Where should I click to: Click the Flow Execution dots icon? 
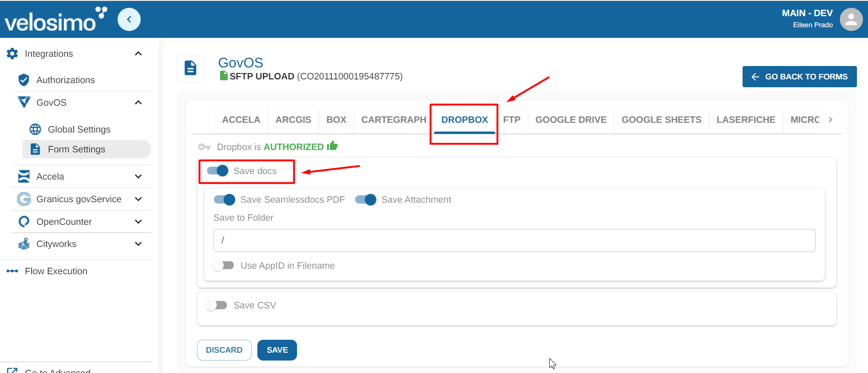pyautogui.click(x=12, y=271)
